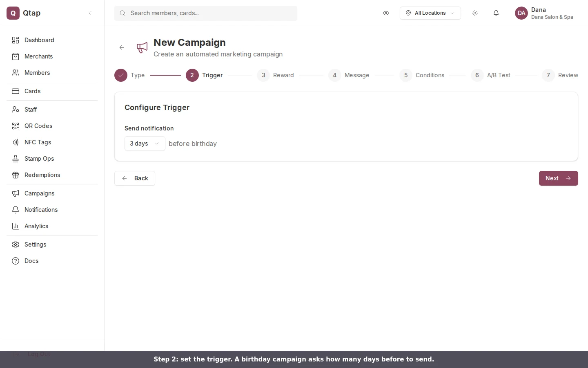Image resolution: width=588 pixels, height=368 pixels.
Task: Click the Redemptions gift icon
Action: pos(16,175)
